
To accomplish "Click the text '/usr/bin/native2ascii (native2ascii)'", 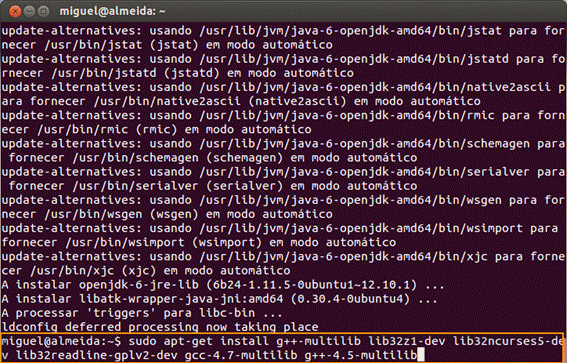I will [x=220, y=101].
